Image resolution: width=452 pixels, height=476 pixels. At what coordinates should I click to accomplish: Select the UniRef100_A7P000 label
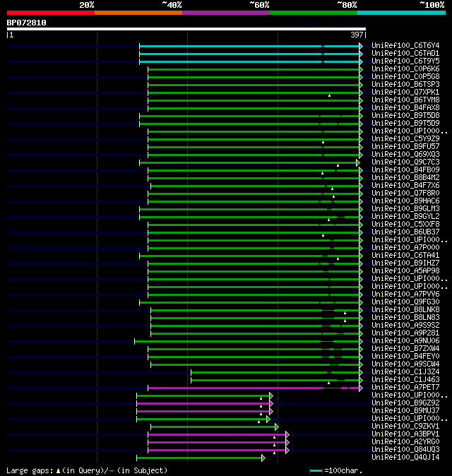[x=405, y=247]
